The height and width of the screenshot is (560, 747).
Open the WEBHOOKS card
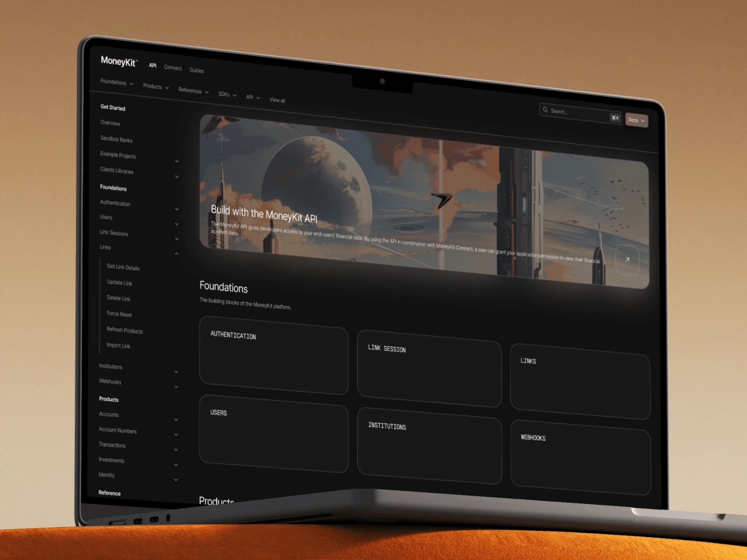[x=580, y=457]
